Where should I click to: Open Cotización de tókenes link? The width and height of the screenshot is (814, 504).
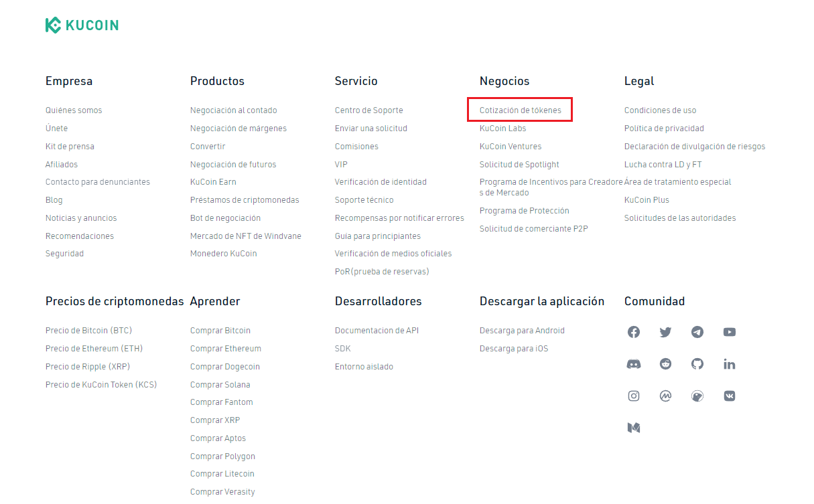[521, 110]
